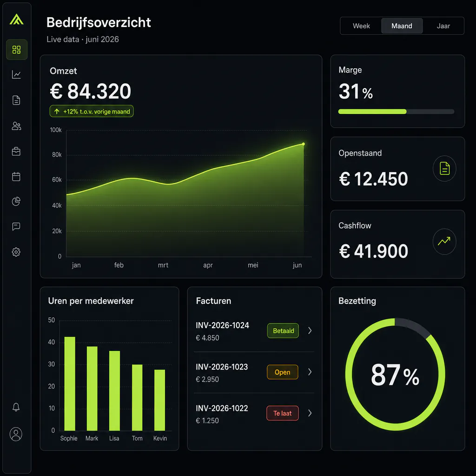The image size is (476, 476).
Task: Select the Maand tab
Action: pos(402,26)
